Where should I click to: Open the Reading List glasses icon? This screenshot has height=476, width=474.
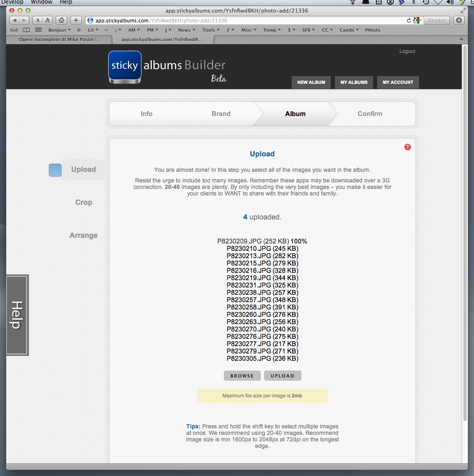14,30
